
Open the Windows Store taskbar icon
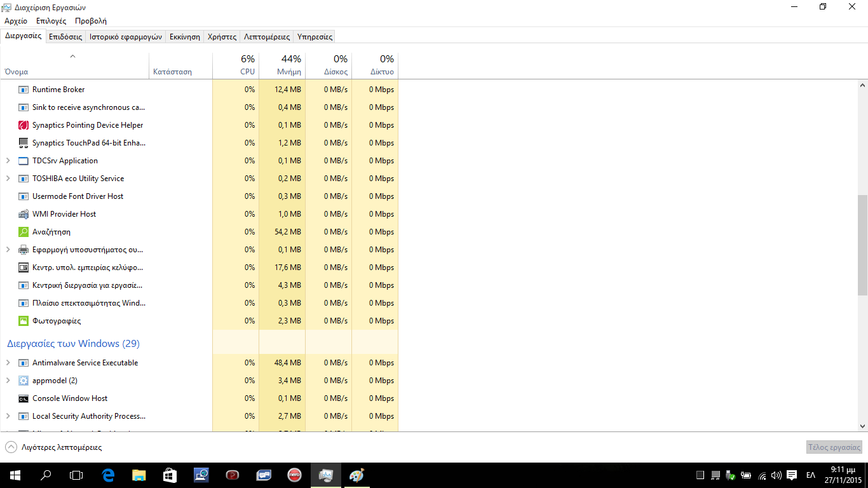click(170, 475)
